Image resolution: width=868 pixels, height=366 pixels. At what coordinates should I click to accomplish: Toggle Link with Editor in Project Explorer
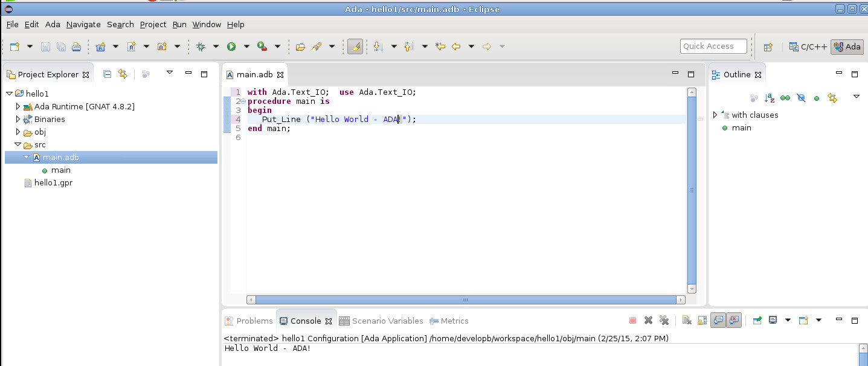[x=123, y=74]
